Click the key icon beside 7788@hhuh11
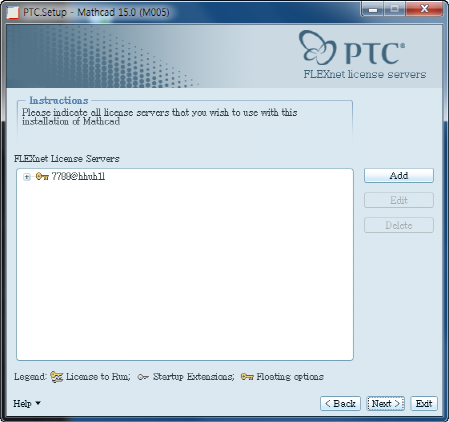Screen dimensions: 449x422 pos(42,176)
